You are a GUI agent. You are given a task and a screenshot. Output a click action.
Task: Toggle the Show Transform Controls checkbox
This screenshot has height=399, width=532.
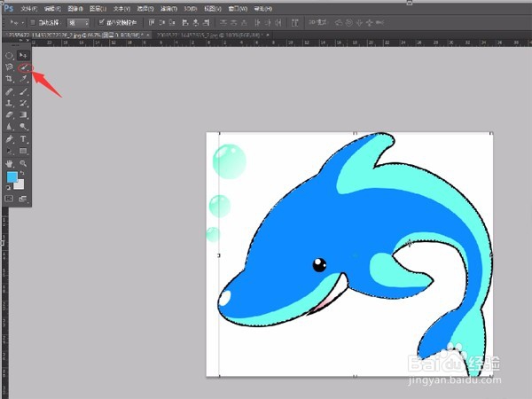(101, 21)
